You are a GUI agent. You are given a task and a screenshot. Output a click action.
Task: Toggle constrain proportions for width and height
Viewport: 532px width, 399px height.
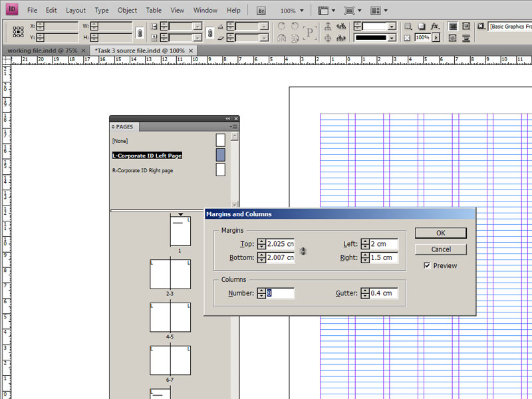point(139,33)
